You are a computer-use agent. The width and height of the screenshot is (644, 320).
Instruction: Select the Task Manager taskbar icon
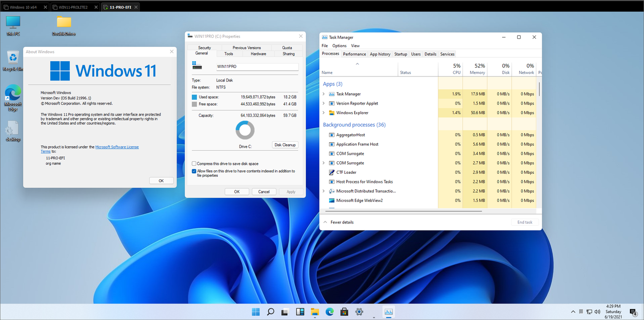click(x=388, y=311)
